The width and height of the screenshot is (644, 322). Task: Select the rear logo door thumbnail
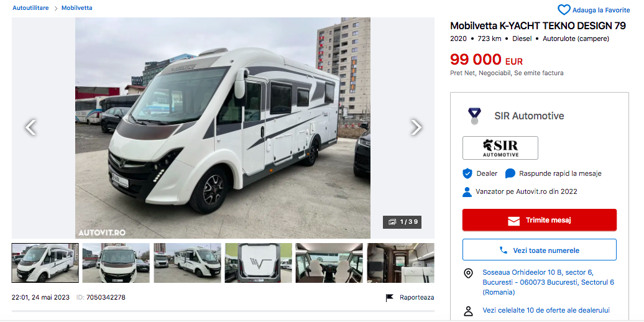259,263
